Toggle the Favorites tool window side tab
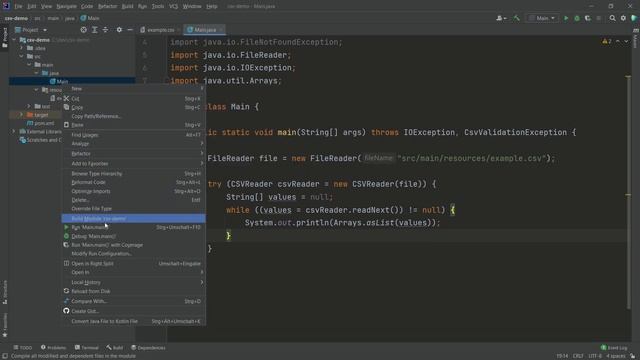 click(x=4, y=325)
